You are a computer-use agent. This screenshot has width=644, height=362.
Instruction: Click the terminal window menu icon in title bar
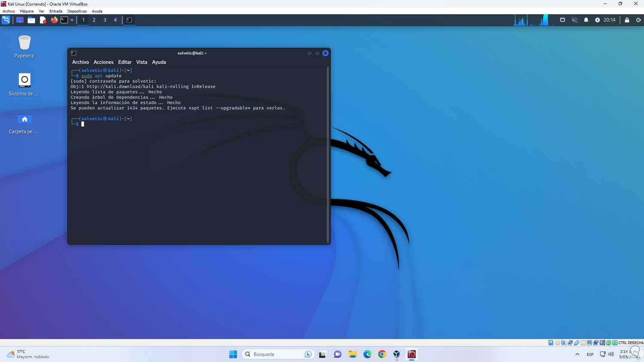[x=74, y=53]
